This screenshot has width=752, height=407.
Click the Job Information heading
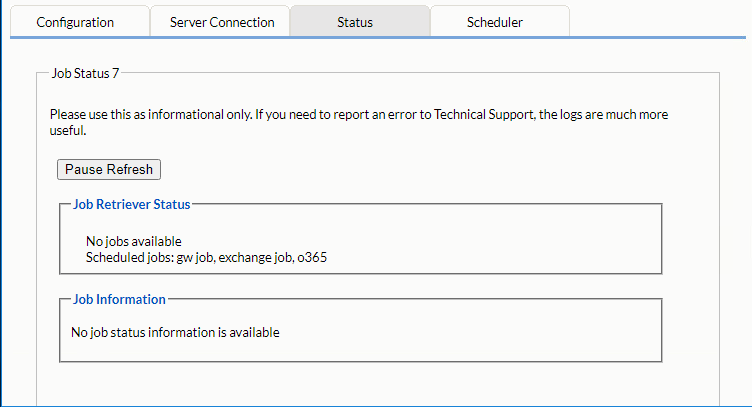[119, 299]
